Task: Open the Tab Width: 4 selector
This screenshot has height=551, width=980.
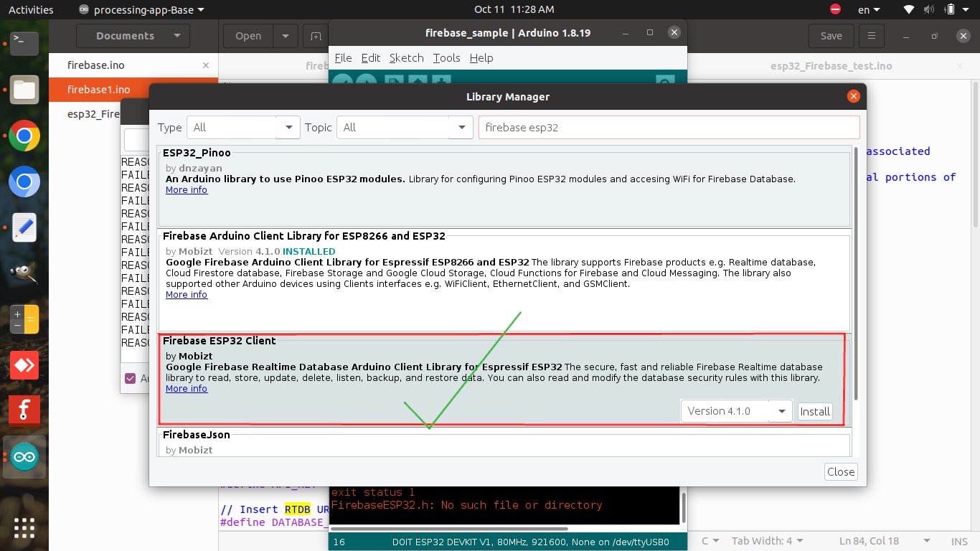Action: tap(766, 541)
